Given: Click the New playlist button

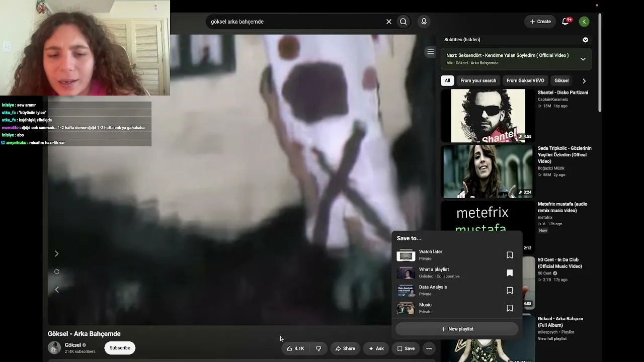Looking at the screenshot, I should coord(457,329).
